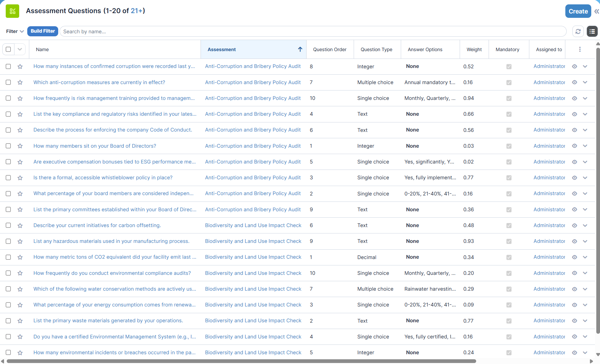Image resolution: width=600 pixels, height=364 pixels.
Task: Expand the 'List the primary waste materials' row chevron
Action: coord(585,321)
